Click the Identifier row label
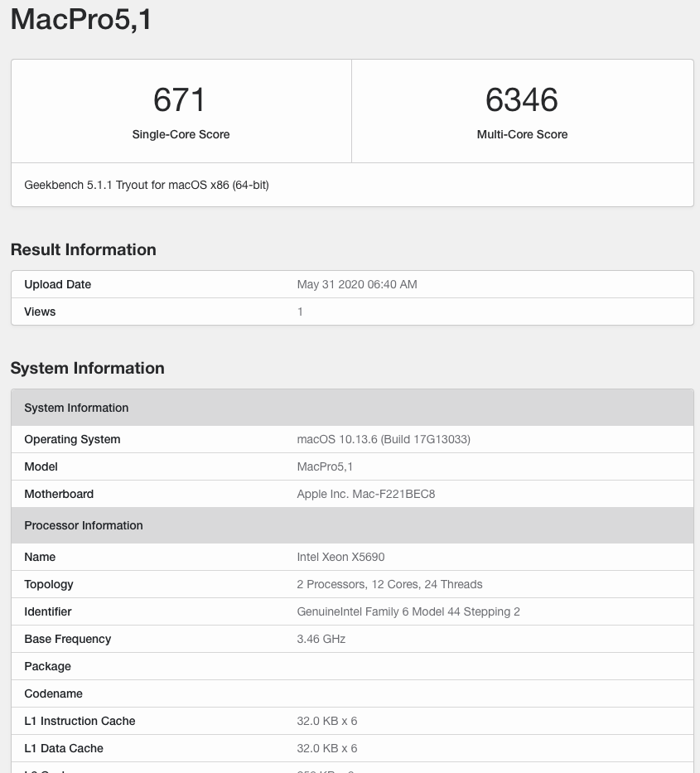Viewport: 700px width, 773px height. click(x=48, y=611)
